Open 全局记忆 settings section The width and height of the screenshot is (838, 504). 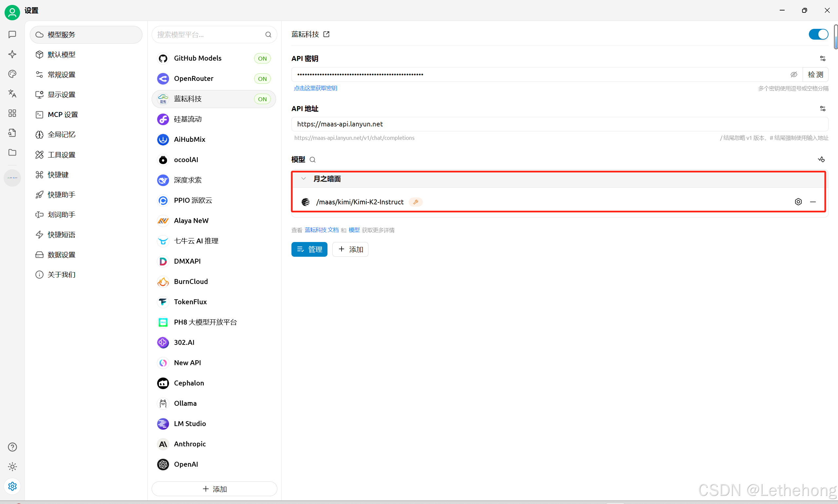tap(86, 135)
